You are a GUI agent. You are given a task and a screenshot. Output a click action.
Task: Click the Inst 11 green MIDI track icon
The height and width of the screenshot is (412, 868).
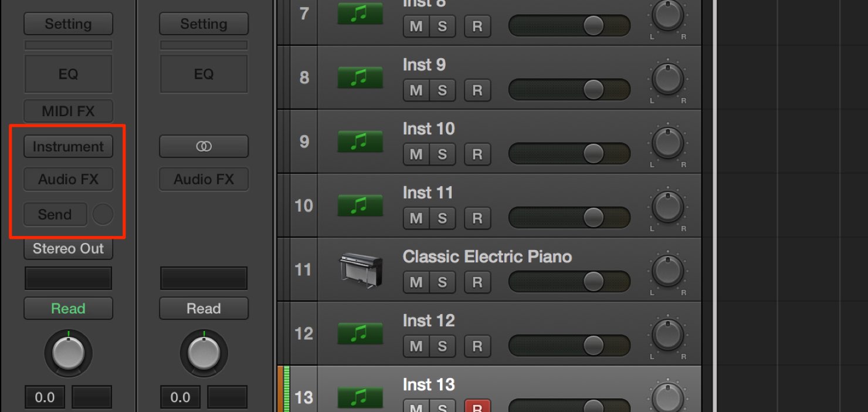360,205
